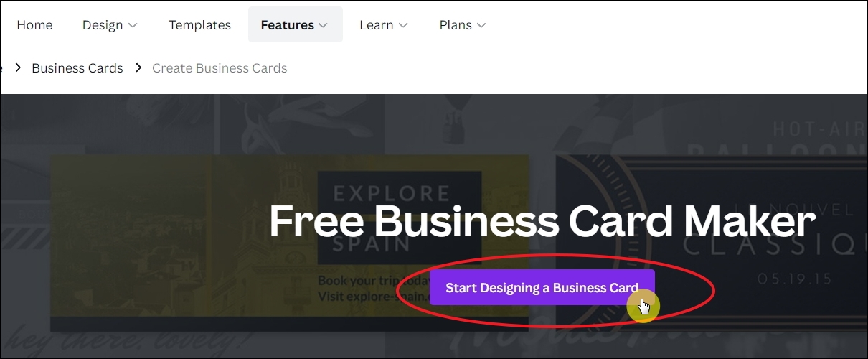Open the Templates page

199,25
